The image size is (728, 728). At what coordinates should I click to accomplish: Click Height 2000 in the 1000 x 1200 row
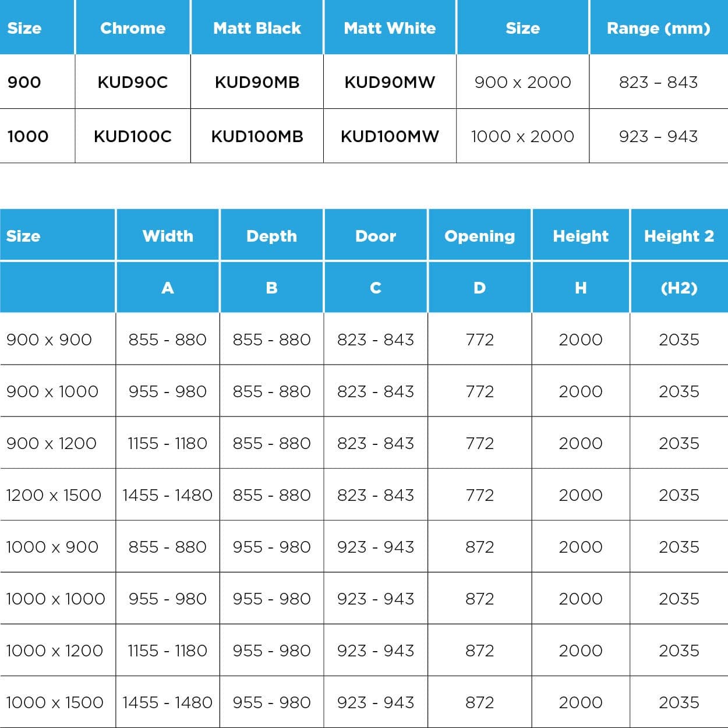[581, 651]
